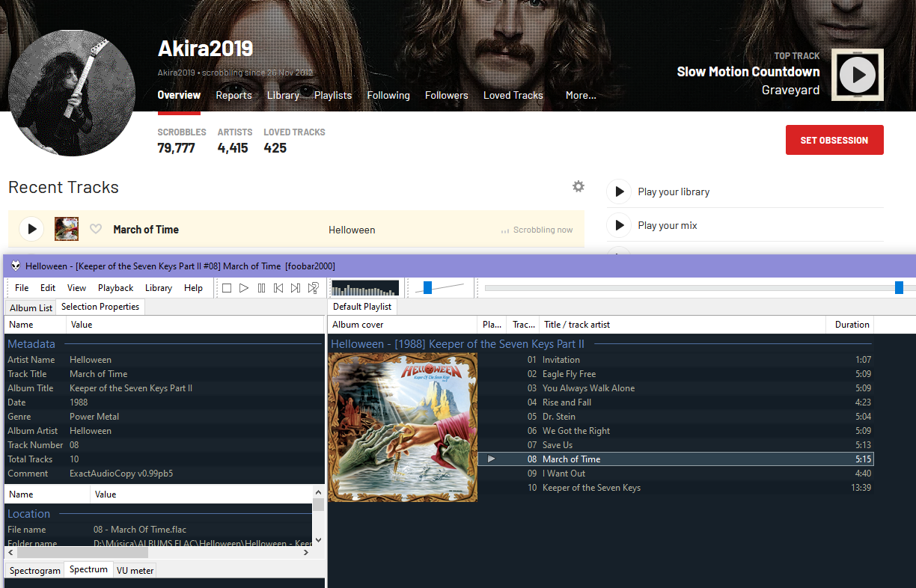Select the Selection Properties tab
This screenshot has width=916, height=588.
tap(100, 307)
